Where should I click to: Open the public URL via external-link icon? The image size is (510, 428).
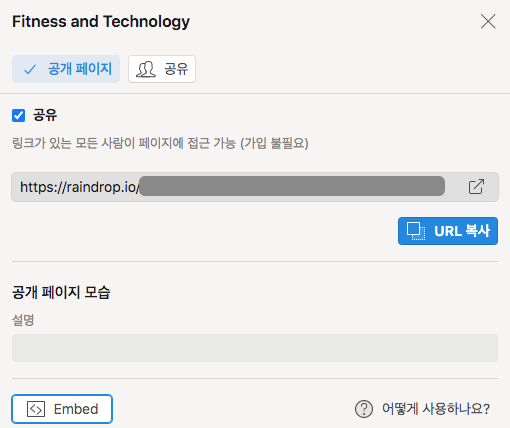coord(476,187)
